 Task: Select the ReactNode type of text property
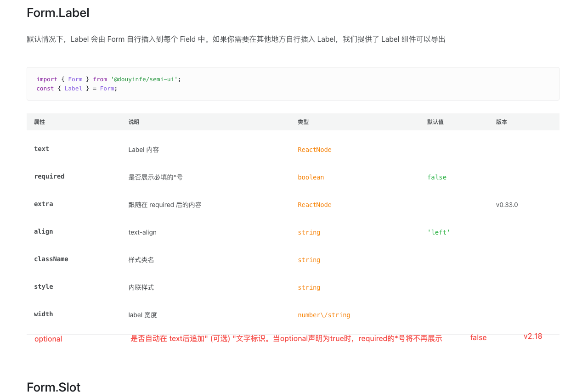tap(315, 150)
